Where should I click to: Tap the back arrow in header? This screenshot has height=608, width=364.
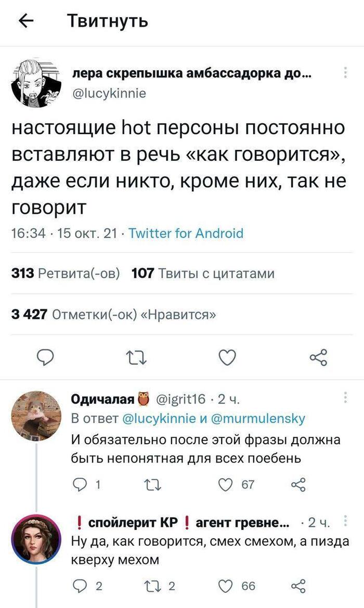pyautogui.click(x=27, y=21)
